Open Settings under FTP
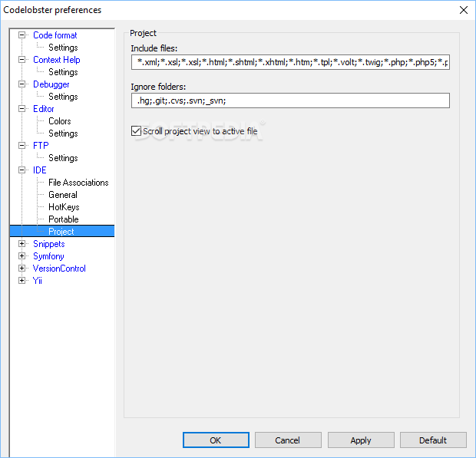The image size is (476, 458). click(x=63, y=158)
